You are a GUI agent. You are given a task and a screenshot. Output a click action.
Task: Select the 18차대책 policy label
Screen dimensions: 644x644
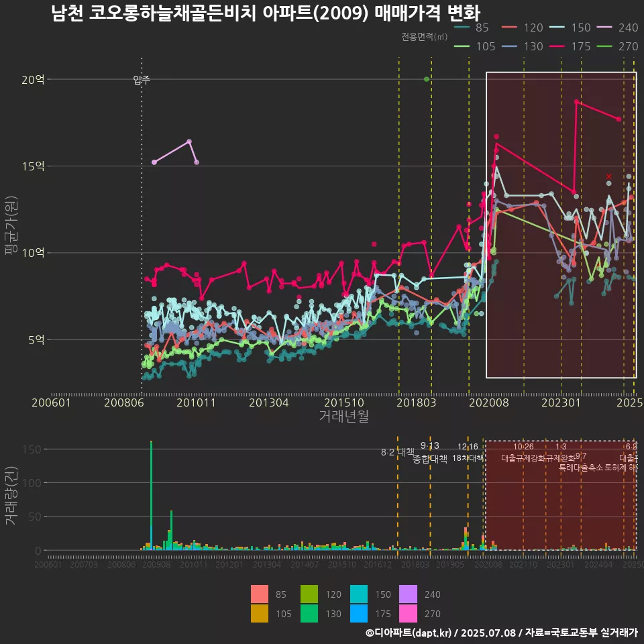pos(468,458)
